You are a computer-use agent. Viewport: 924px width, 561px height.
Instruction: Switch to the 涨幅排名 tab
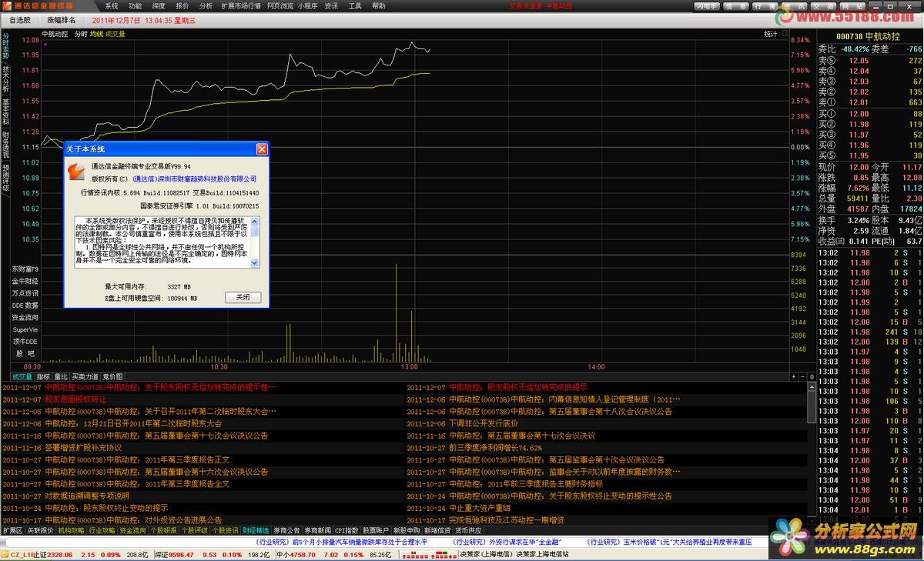point(60,20)
